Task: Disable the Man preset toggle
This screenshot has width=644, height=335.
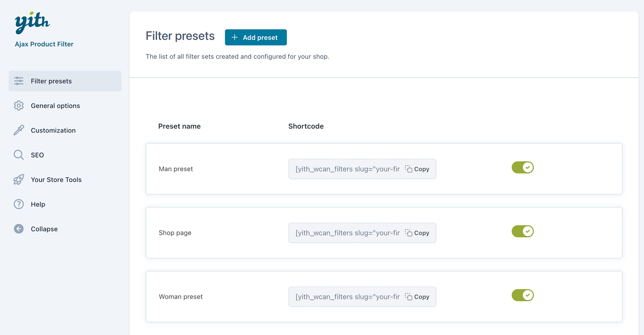Action: coord(522,168)
